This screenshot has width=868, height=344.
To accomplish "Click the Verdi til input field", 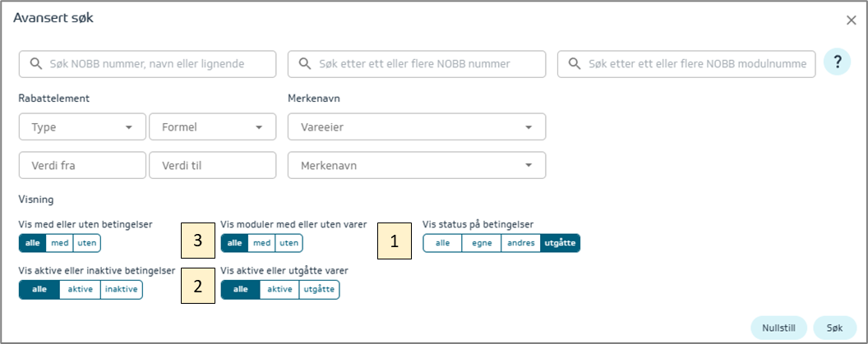I will [212, 165].
